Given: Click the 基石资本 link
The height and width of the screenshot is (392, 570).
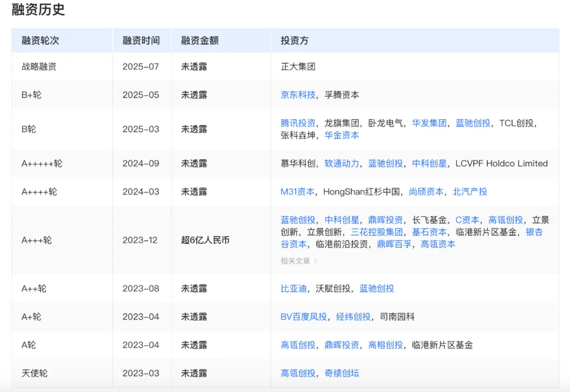Looking at the screenshot, I should [429, 232].
